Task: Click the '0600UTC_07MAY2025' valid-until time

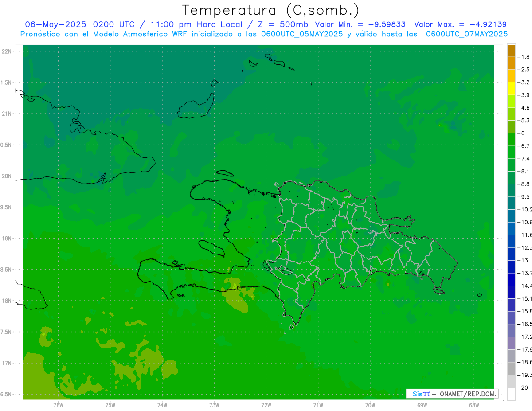Action: tap(467, 34)
